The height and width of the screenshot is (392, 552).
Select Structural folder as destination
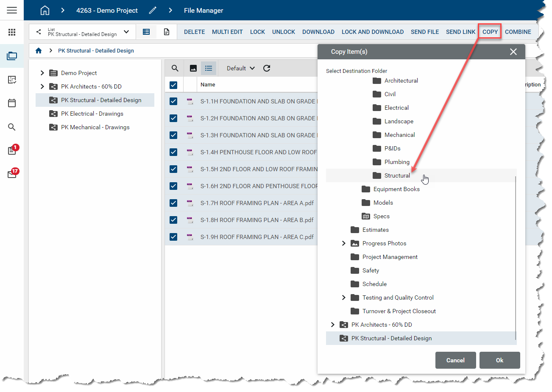[x=397, y=175]
